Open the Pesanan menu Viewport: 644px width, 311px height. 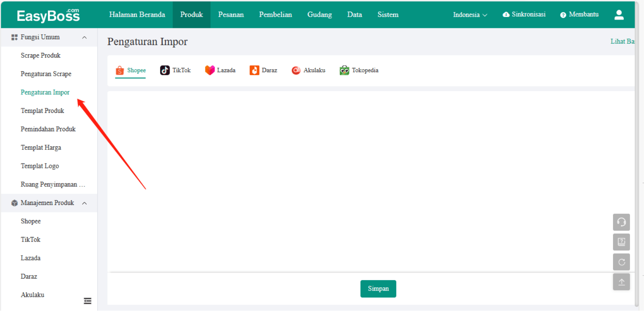point(231,15)
